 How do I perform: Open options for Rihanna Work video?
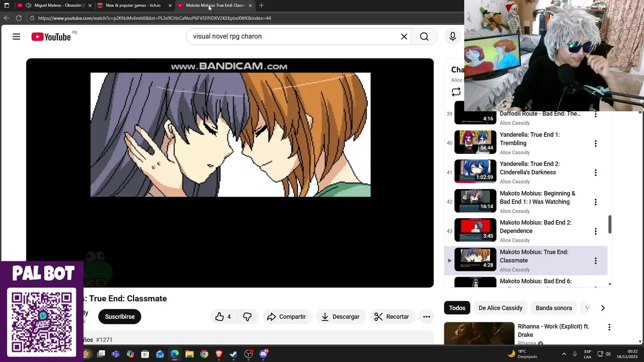pyautogui.click(x=609, y=327)
